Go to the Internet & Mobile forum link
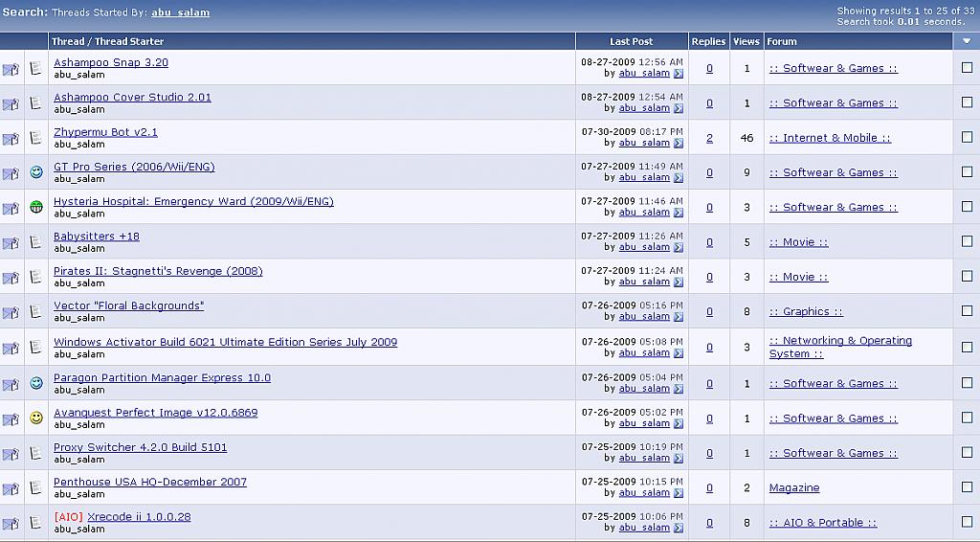 pyautogui.click(x=830, y=138)
